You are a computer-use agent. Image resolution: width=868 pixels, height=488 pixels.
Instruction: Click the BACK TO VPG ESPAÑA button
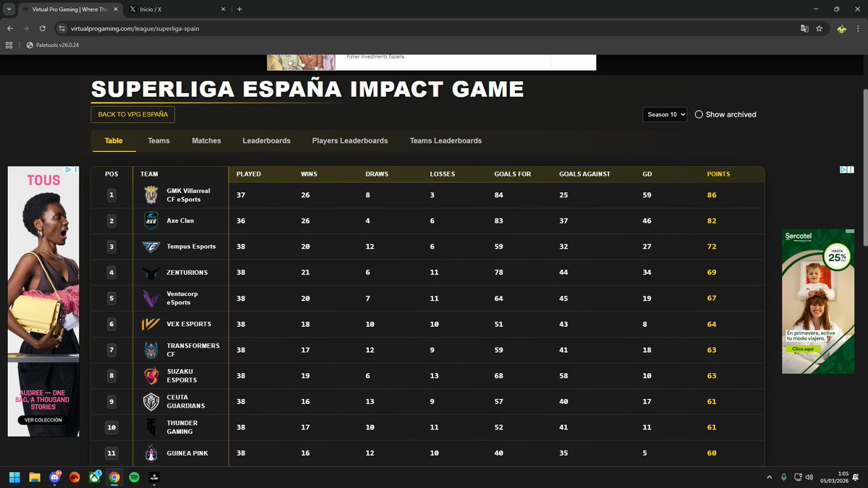click(133, 114)
